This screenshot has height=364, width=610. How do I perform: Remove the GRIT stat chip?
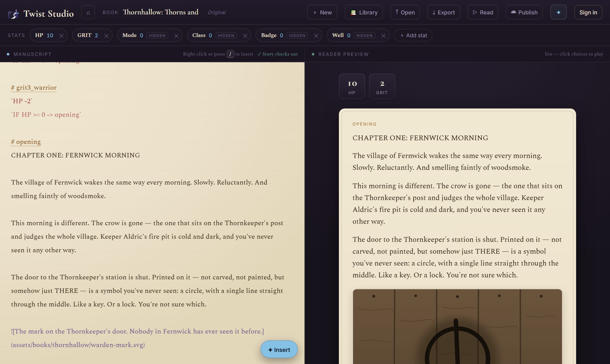[x=106, y=36]
